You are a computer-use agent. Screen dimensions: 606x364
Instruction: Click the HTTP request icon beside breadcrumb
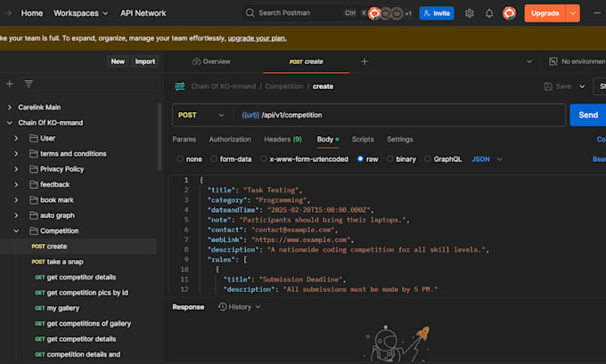180,86
